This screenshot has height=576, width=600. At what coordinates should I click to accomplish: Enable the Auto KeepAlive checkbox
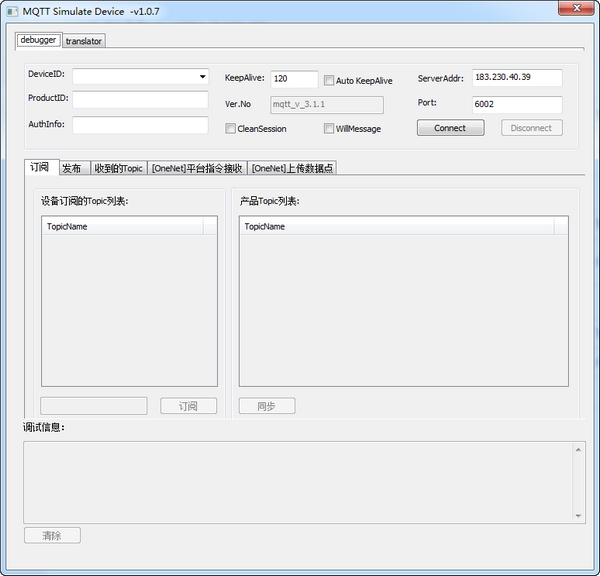[329, 81]
